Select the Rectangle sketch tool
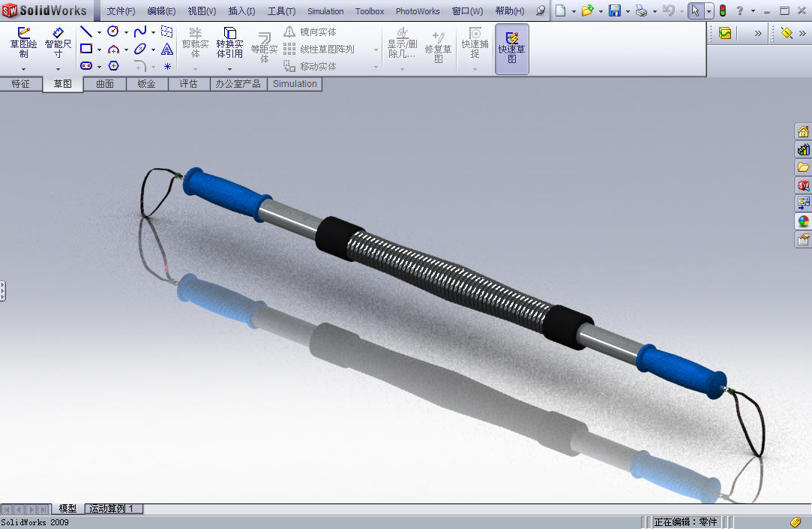The height and width of the screenshot is (529, 812). [86, 49]
